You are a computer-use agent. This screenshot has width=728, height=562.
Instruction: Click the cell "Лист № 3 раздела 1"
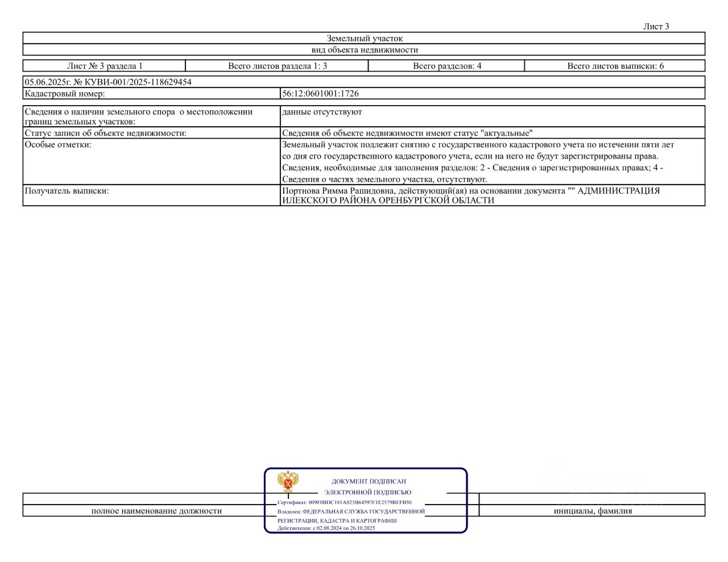[105, 66]
